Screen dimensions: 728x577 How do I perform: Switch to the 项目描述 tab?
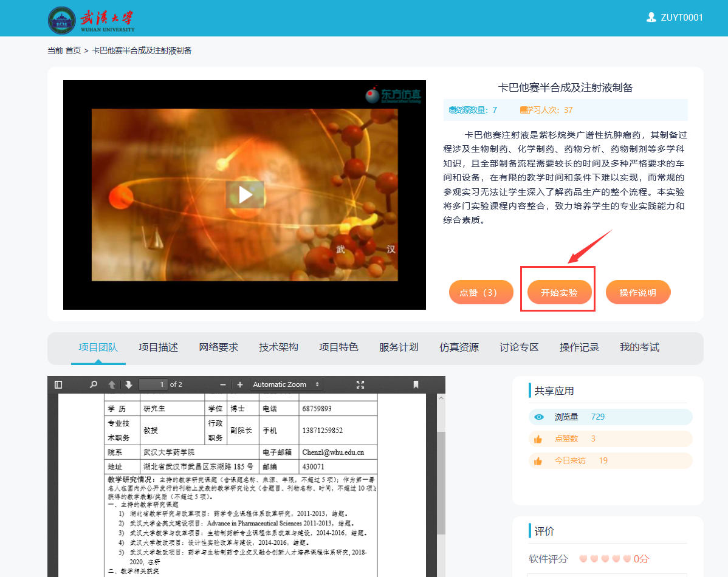point(158,347)
